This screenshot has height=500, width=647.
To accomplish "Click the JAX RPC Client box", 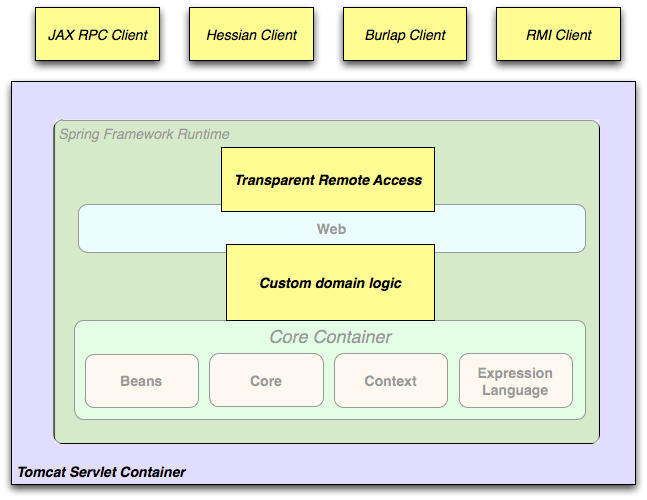I will point(97,34).
